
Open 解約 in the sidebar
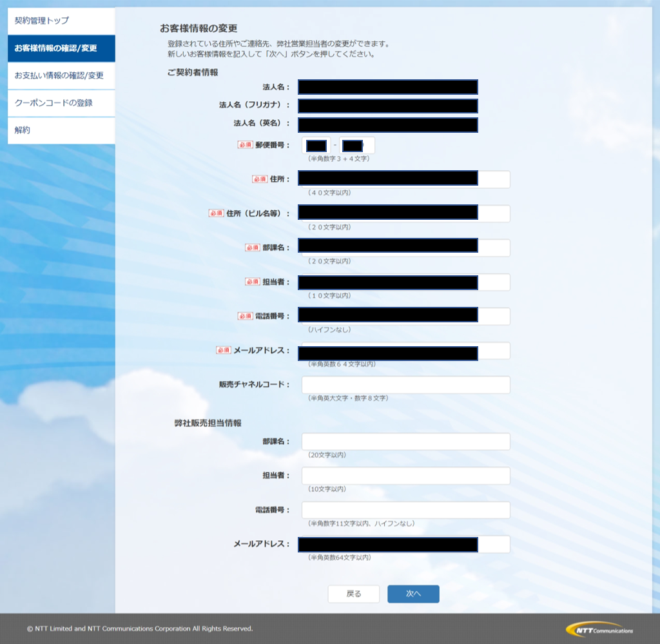pos(61,130)
